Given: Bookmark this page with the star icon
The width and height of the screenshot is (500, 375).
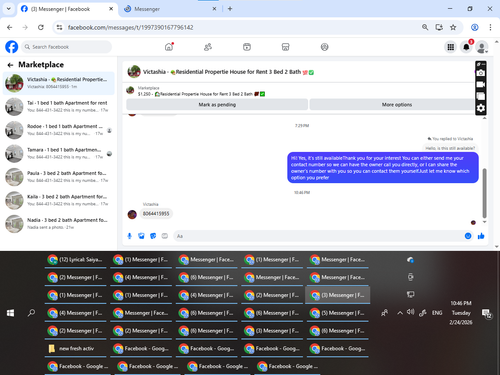Looking at the screenshot, I should tap(453, 27).
